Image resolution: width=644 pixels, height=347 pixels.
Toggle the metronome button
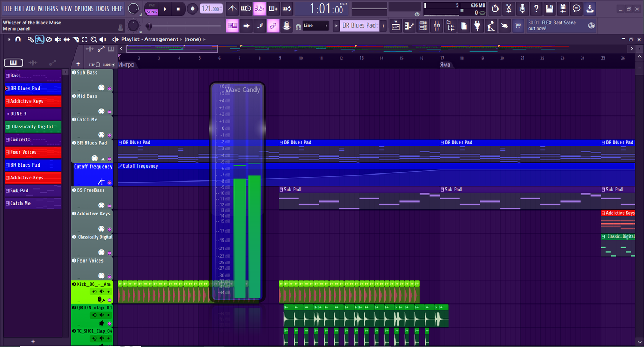click(232, 9)
